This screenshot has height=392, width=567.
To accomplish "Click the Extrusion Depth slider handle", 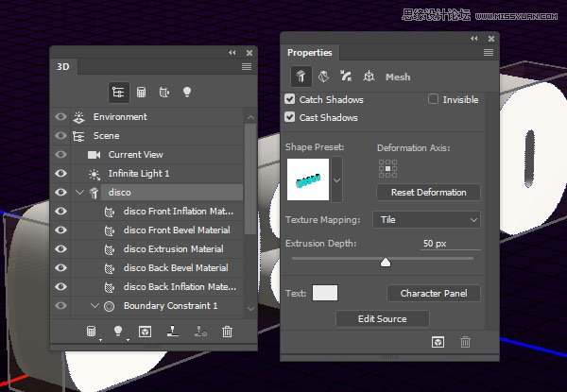I will point(386,262).
